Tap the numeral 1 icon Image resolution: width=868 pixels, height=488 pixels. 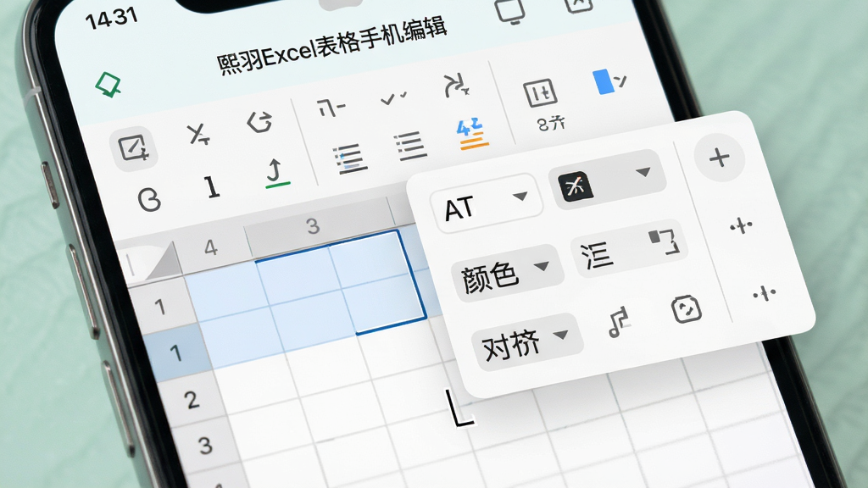click(x=211, y=186)
